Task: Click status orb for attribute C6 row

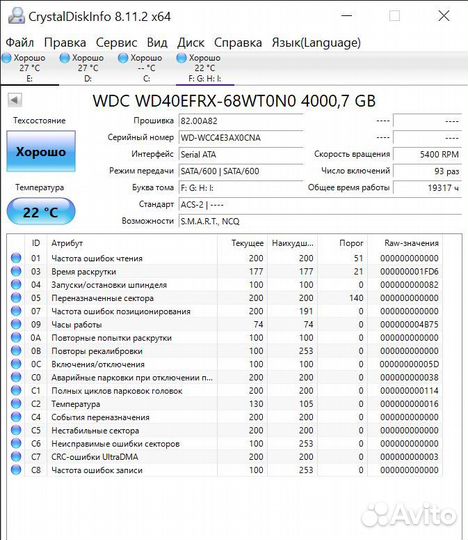Action: (16, 443)
